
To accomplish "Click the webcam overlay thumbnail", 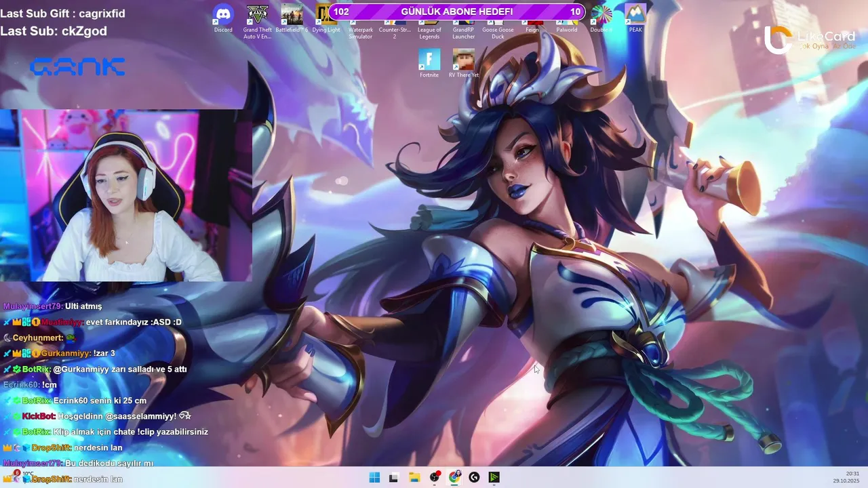I will click(126, 195).
